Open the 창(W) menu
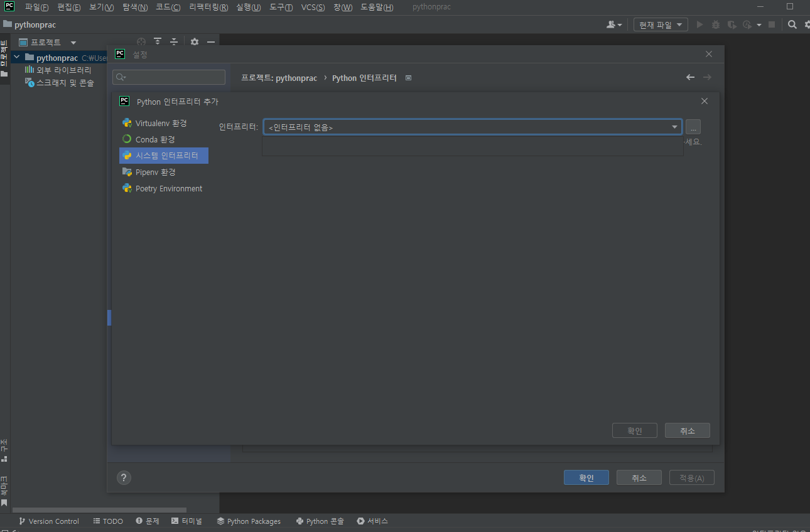Viewport: 810px width, 532px height. pyautogui.click(x=343, y=7)
